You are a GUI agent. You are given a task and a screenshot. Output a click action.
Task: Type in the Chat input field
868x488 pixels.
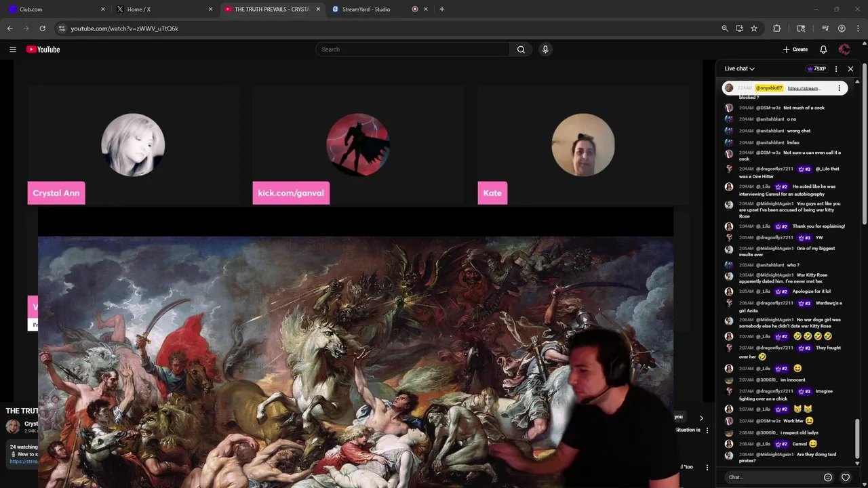[772, 477]
